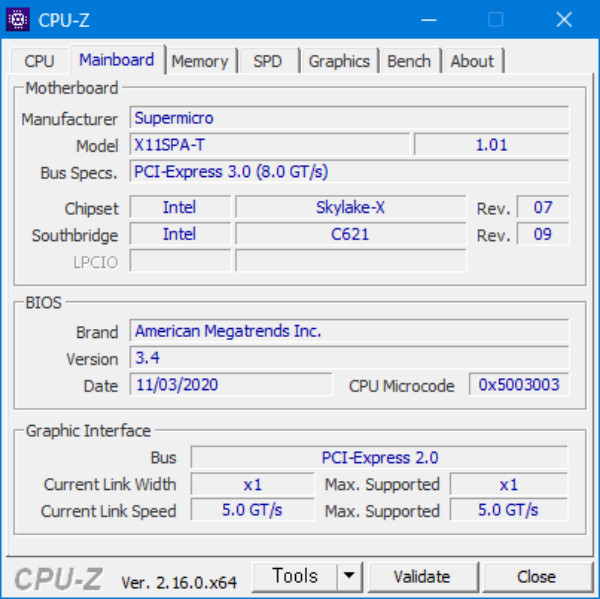
Task: Click the model revision 1.01
Action: [x=491, y=145]
